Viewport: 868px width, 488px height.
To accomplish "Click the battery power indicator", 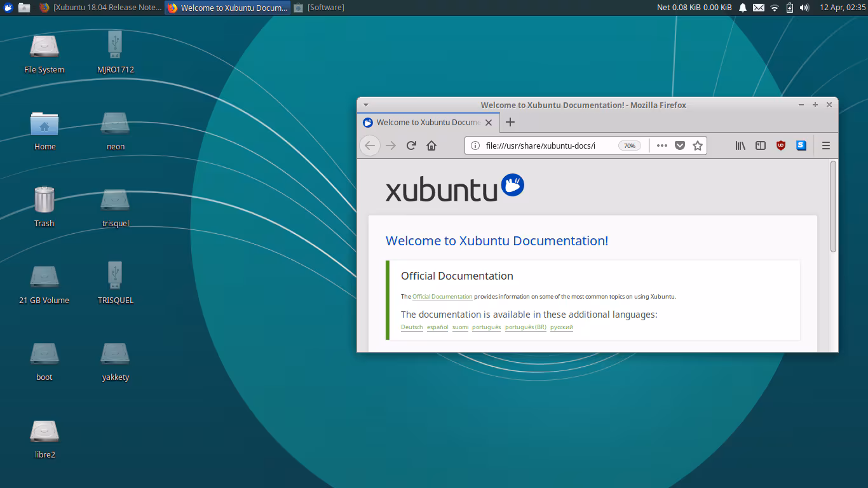I will pos(790,8).
